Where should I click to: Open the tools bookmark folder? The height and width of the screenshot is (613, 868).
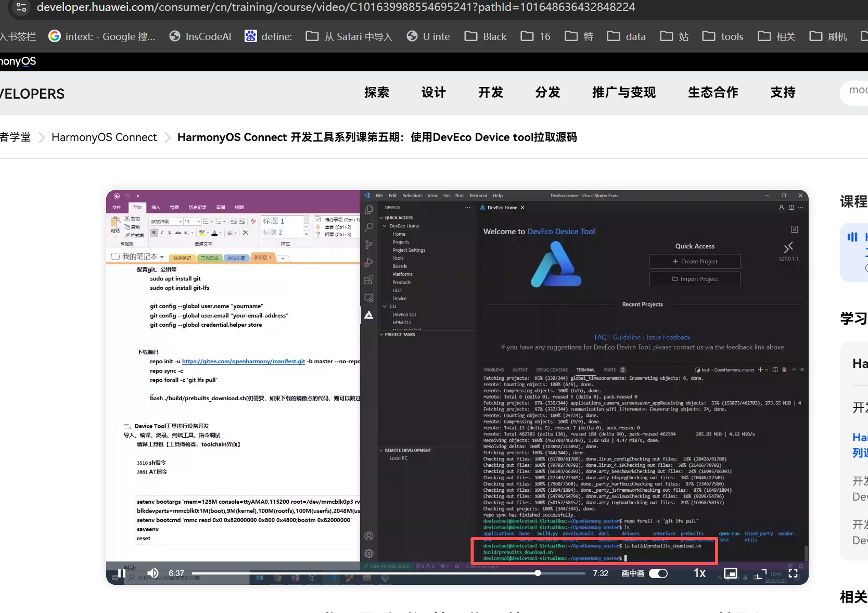[x=723, y=36]
